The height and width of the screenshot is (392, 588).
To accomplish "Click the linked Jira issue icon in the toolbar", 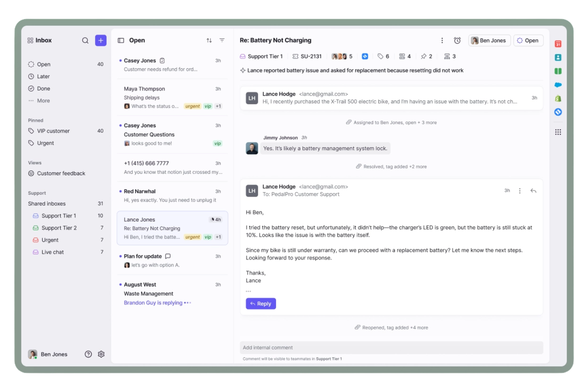I will click(365, 56).
